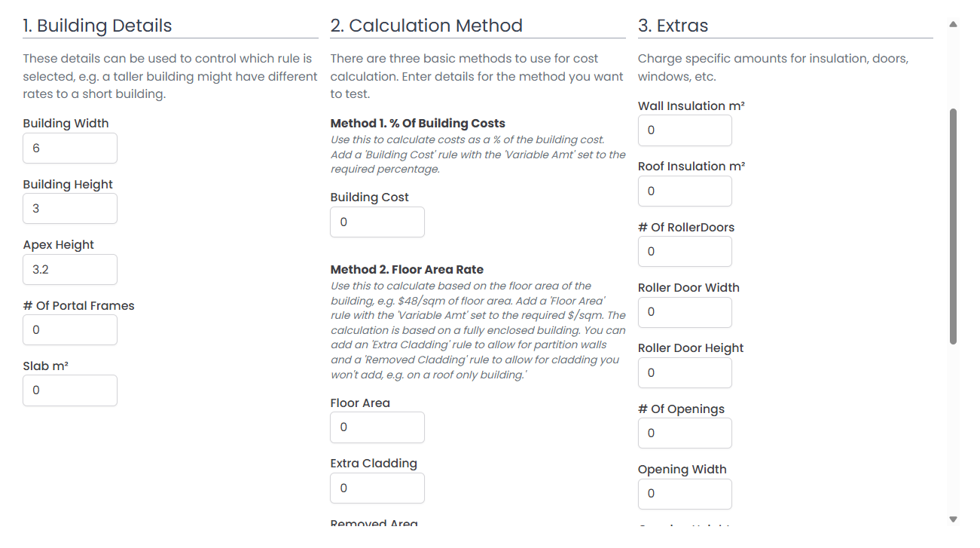
Task: Edit the Roof Insulation m² field
Action: pyautogui.click(x=685, y=191)
